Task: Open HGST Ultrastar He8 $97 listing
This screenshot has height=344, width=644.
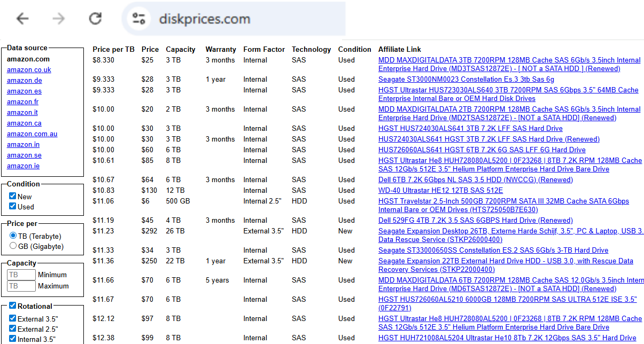Action: point(510,323)
